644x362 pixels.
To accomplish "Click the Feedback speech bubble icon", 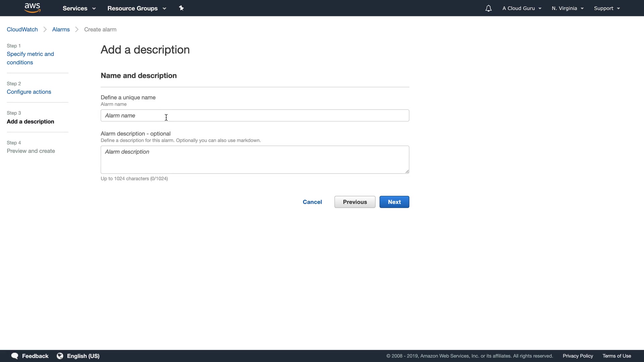I will coord(15,356).
